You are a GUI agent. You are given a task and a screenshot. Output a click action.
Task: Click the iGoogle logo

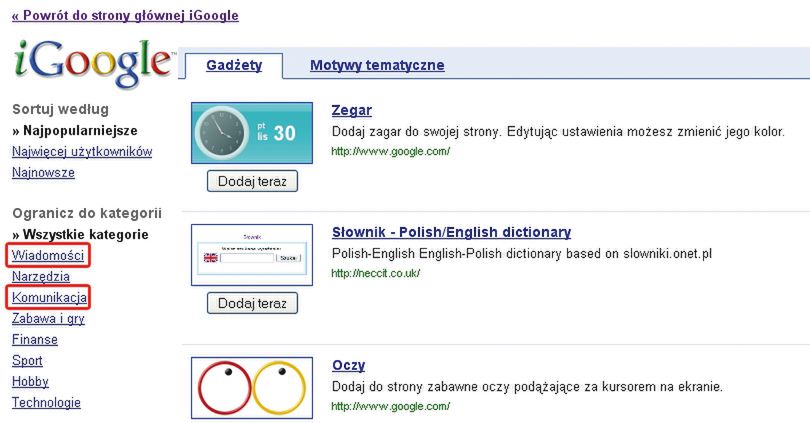click(x=94, y=63)
